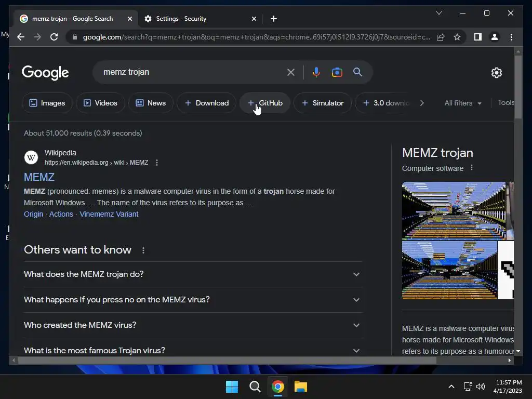Open Chrome's side panel
This screenshot has height=399, width=532.
(x=478, y=37)
